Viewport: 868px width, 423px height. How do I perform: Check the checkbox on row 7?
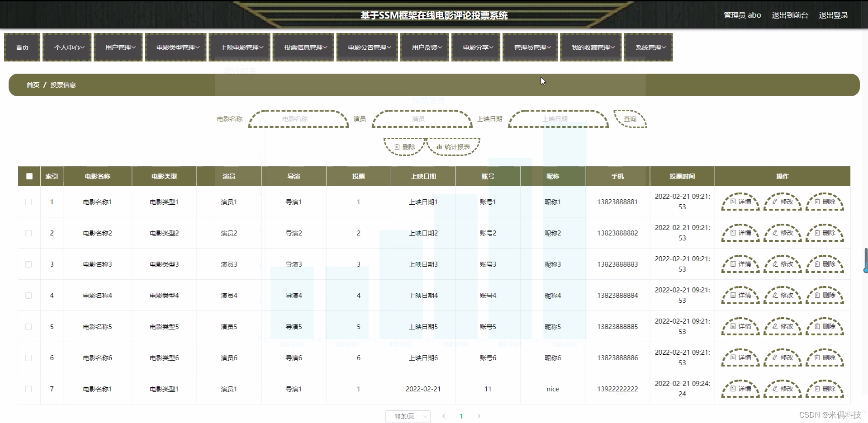coord(29,389)
